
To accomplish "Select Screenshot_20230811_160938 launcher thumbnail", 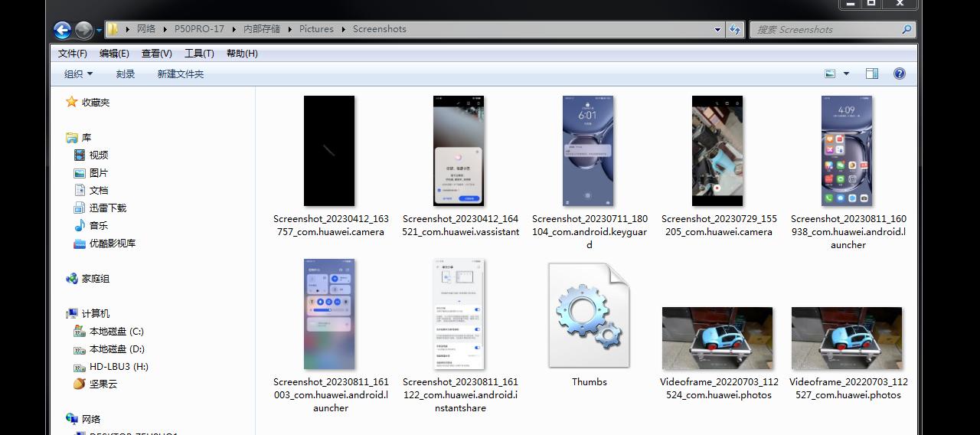I will [x=847, y=151].
